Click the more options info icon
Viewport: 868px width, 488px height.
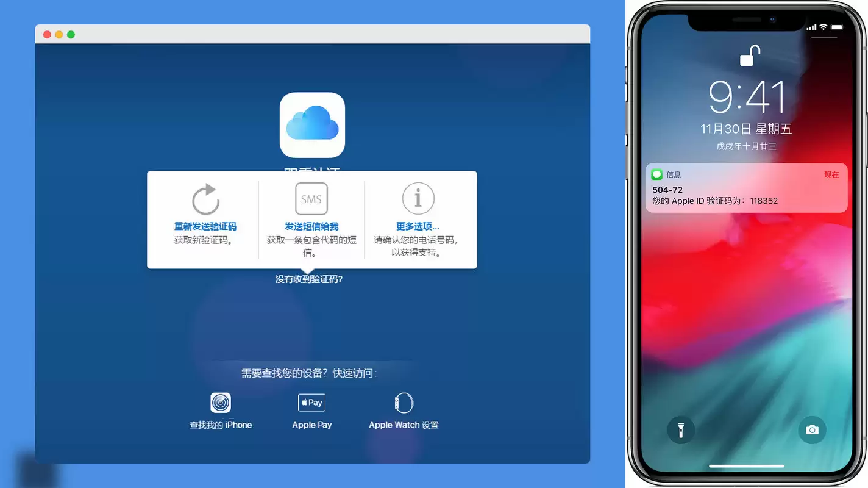point(418,198)
